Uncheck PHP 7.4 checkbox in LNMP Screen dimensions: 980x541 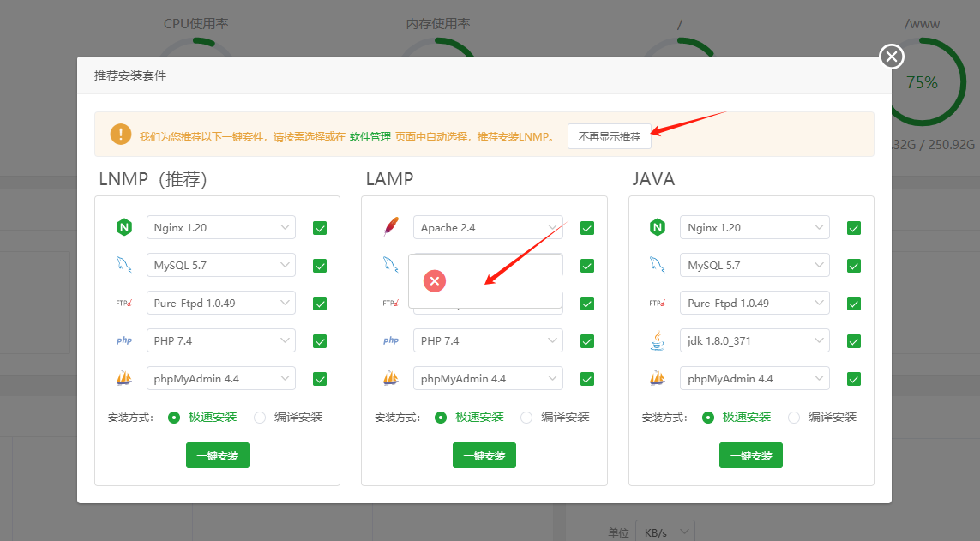[x=320, y=342]
